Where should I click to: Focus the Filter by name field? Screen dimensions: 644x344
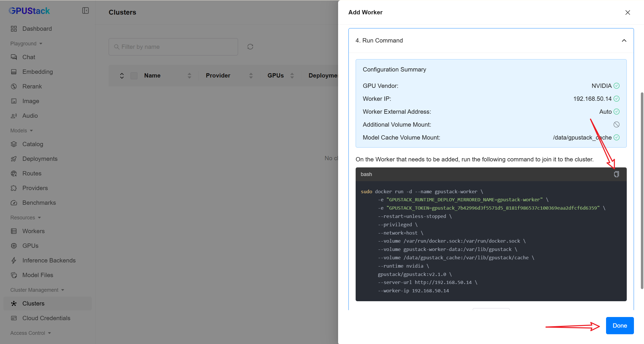pyautogui.click(x=173, y=47)
